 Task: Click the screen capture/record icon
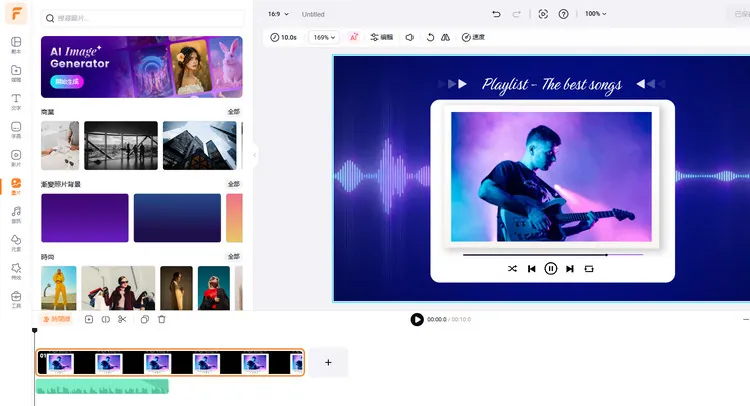pyautogui.click(x=543, y=14)
